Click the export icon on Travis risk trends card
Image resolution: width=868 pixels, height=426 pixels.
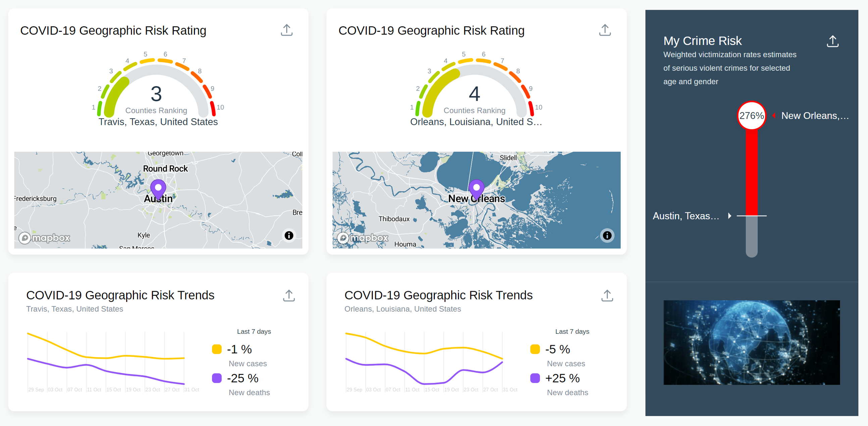pyautogui.click(x=289, y=296)
